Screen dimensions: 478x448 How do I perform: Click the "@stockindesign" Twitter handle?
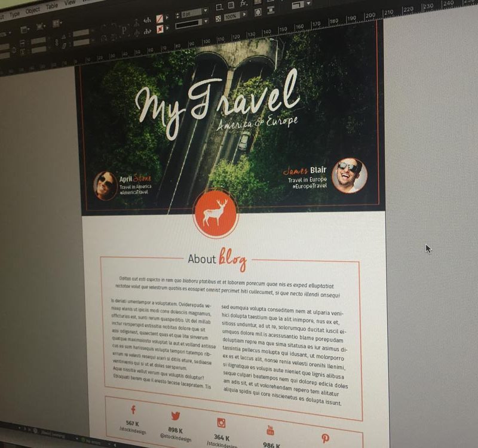click(x=176, y=438)
